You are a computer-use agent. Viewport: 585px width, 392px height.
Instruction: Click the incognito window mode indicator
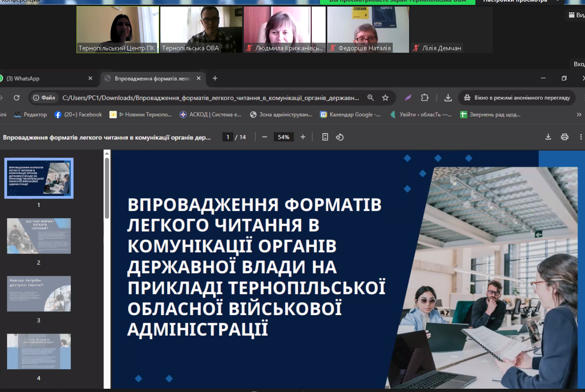[517, 98]
